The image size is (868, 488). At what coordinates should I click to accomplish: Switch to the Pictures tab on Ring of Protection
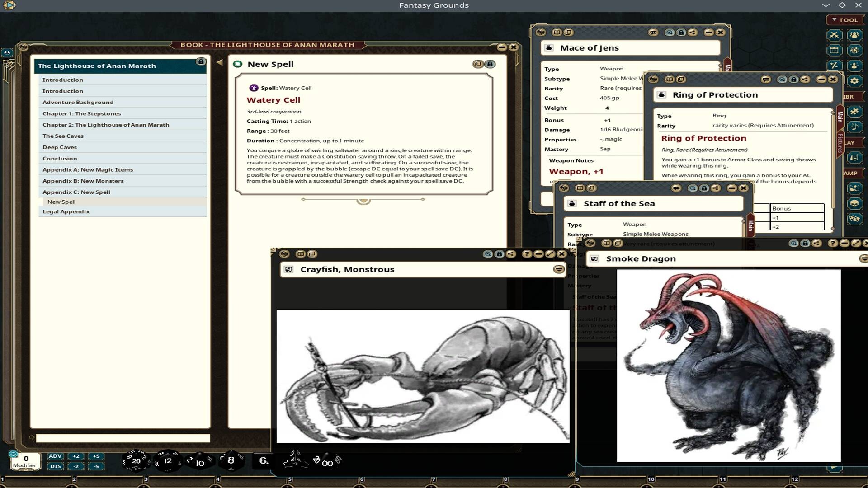click(840, 143)
